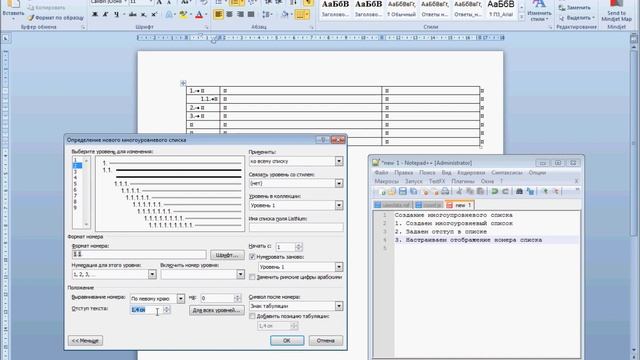Open Связать уровень со стилем dropdown
The height and width of the screenshot is (360, 640).
pos(339,183)
